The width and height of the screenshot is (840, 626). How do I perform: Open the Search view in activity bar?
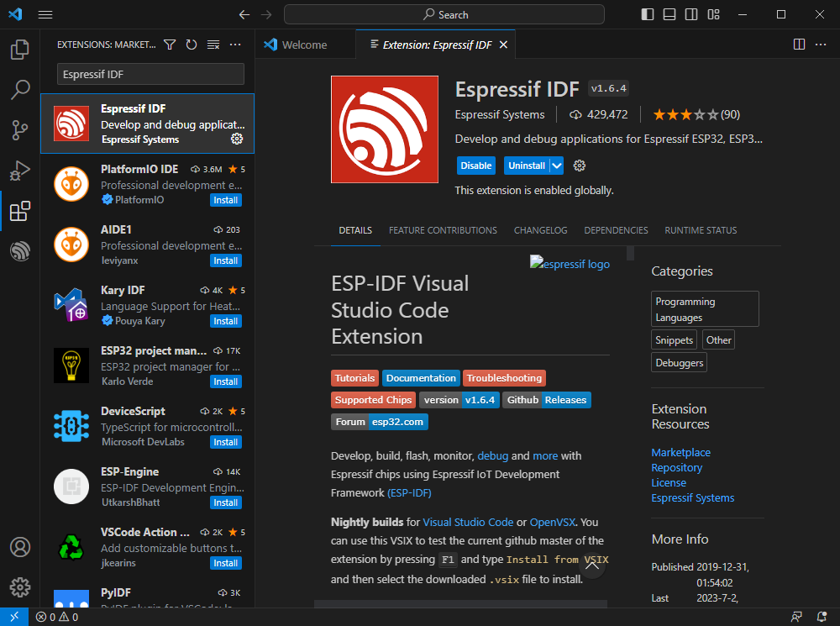(20, 90)
